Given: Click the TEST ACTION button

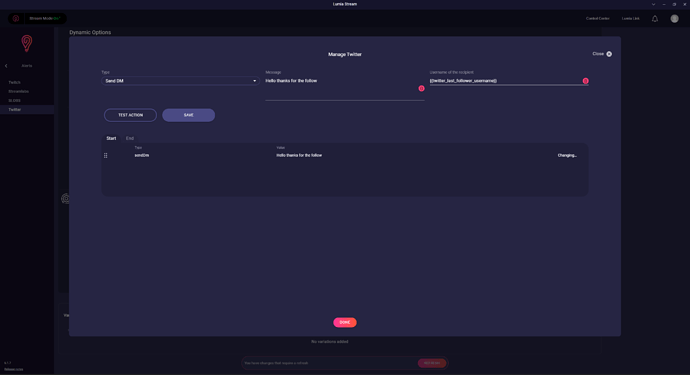Looking at the screenshot, I should coord(130,115).
